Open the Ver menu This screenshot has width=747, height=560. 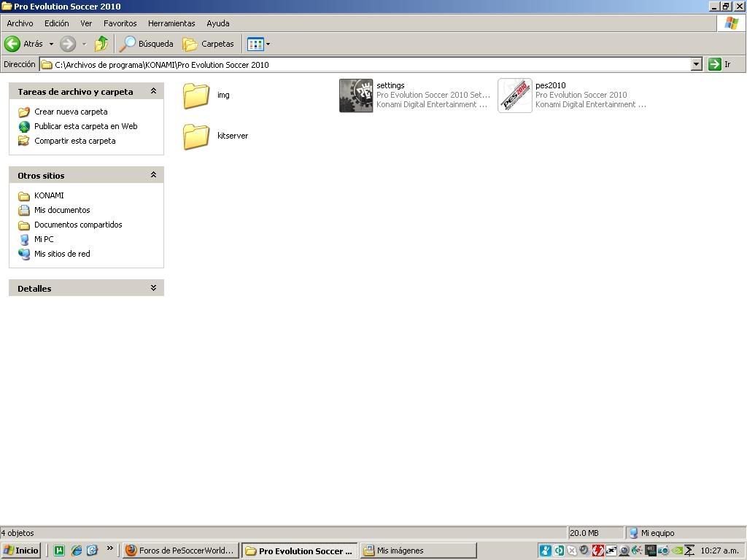pyautogui.click(x=86, y=23)
